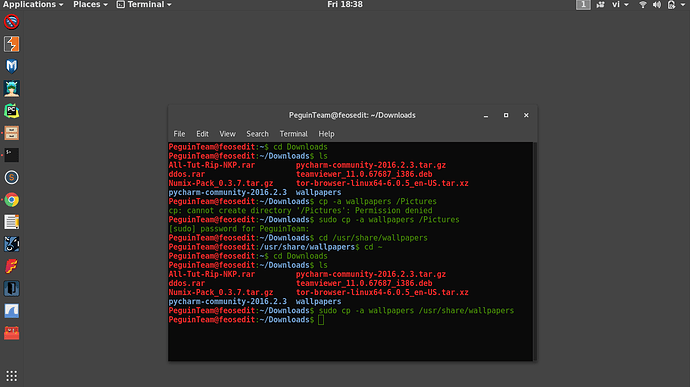Screen dimensions: 690x387
Task: Launch Google Chrome from the dock
Action: click(11, 200)
